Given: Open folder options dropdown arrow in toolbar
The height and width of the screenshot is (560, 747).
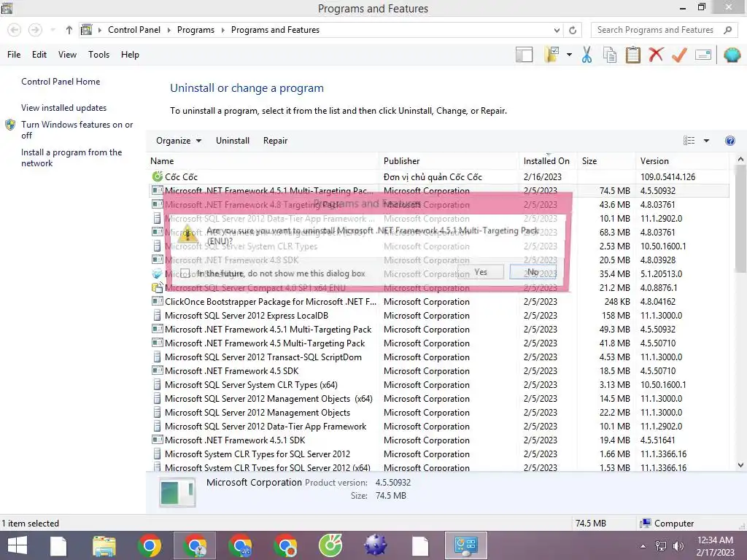Looking at the screenshot, I should 569,55.
